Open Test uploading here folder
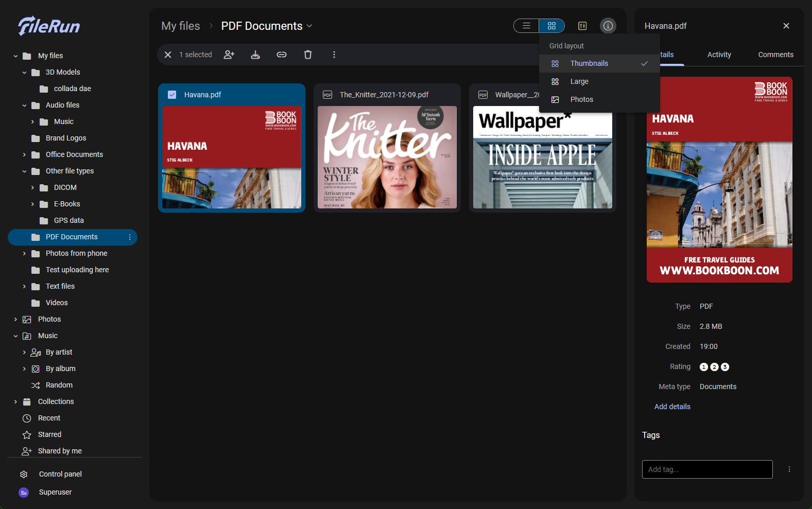This screenshot has height=509, width=812. point(77,270)
